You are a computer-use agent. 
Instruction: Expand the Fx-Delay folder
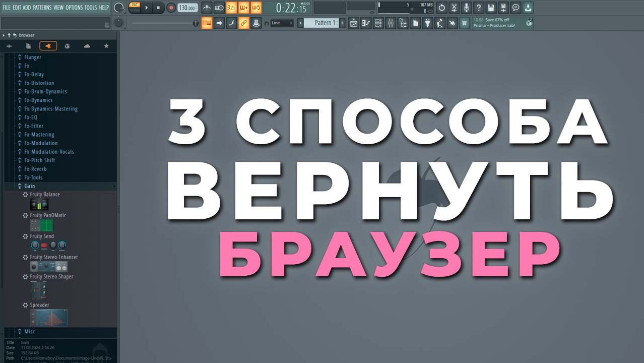click(34, 75)
